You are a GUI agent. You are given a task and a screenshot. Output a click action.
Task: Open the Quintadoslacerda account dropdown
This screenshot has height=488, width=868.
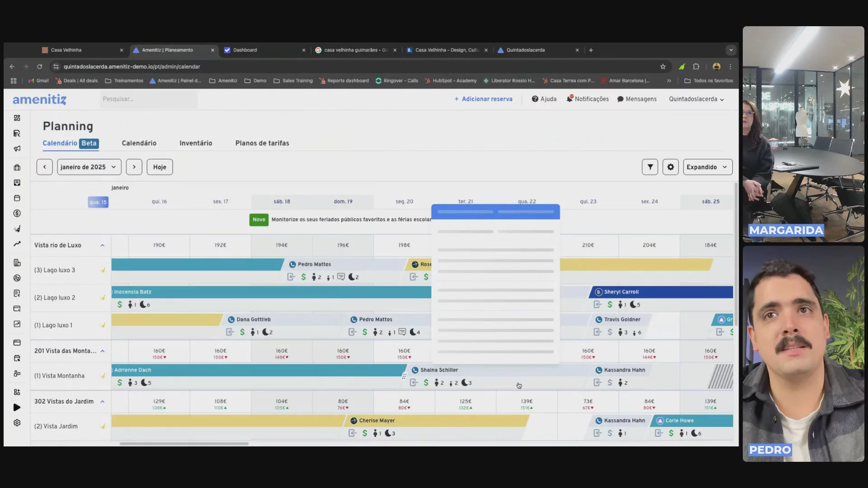(696, 99)
